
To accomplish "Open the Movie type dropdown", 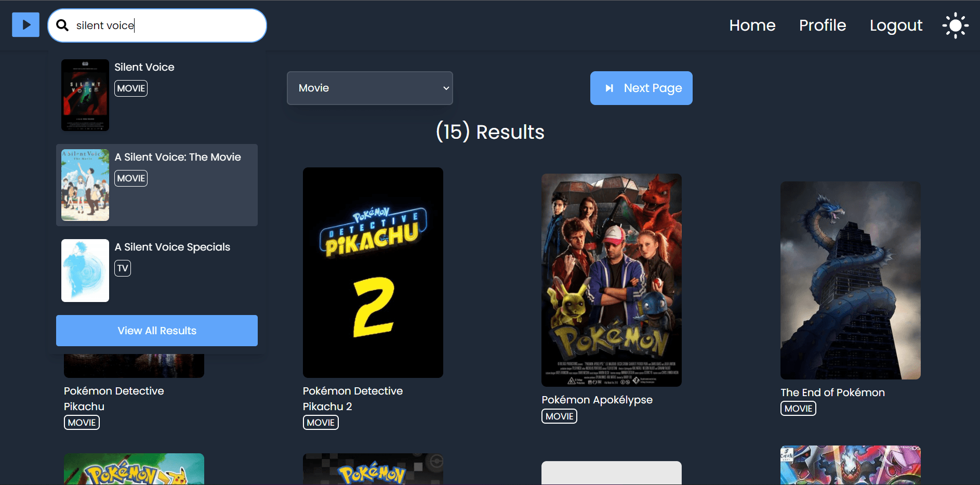I will [x=369, y=88].
